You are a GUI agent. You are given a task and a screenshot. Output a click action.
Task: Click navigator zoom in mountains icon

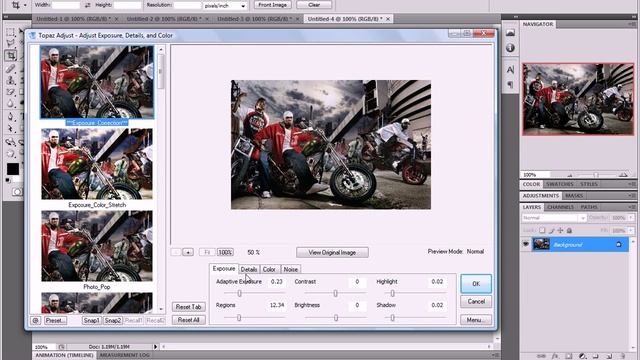623,175
